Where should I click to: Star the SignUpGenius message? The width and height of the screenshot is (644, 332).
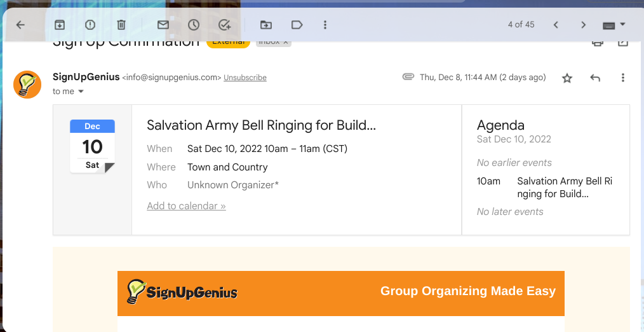[567, 78]
